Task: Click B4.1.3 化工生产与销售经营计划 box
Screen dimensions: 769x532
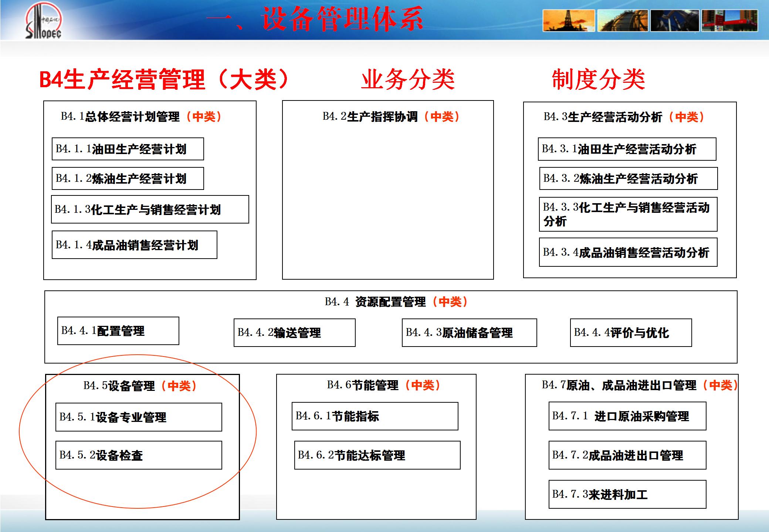Action: (150, 209)
